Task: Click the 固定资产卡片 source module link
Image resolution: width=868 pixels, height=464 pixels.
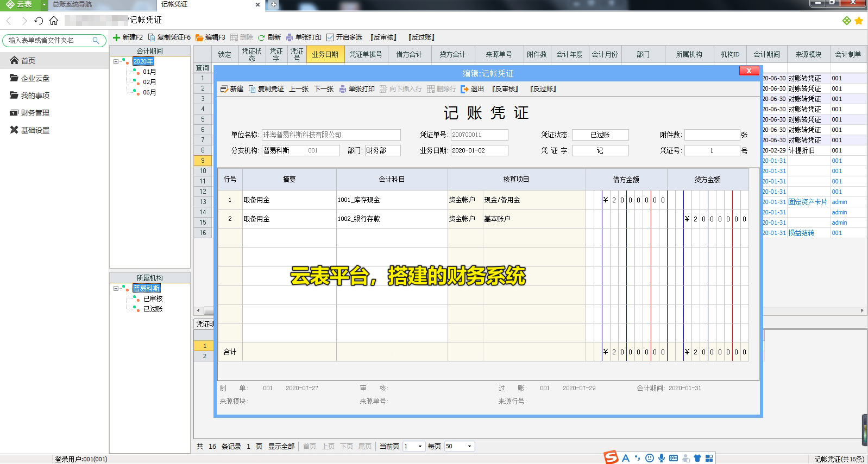Action: click(x=808, y=202)
